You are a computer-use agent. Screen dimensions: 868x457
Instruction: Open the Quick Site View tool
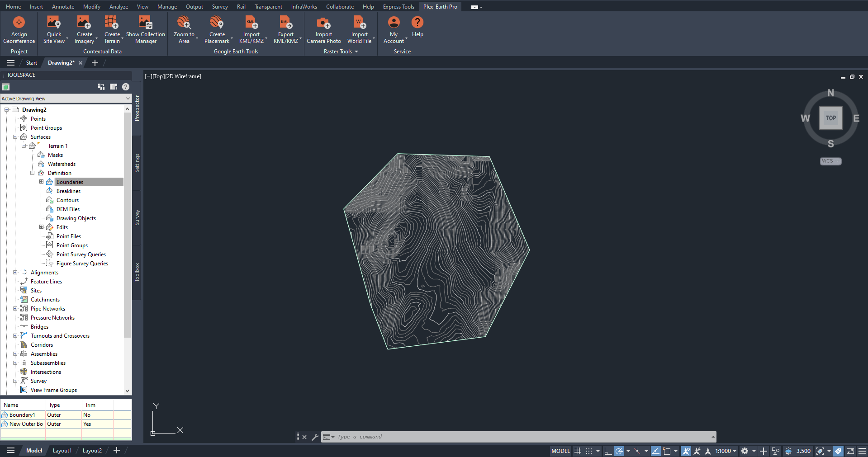click(x=53, y=23)
